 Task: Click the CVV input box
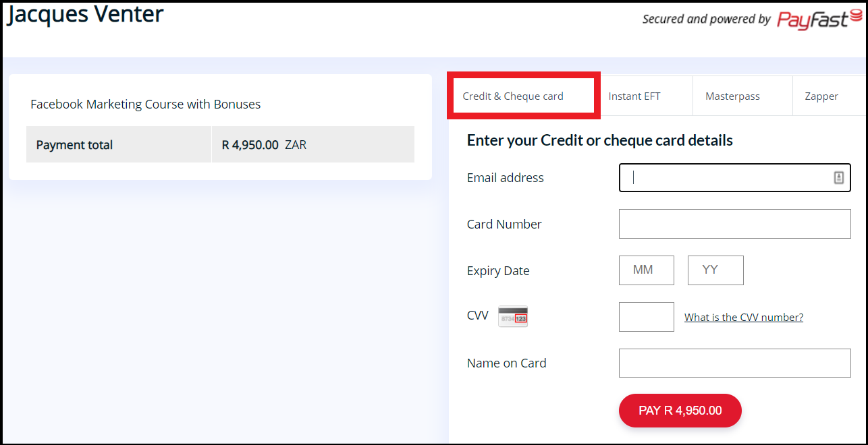647,317
